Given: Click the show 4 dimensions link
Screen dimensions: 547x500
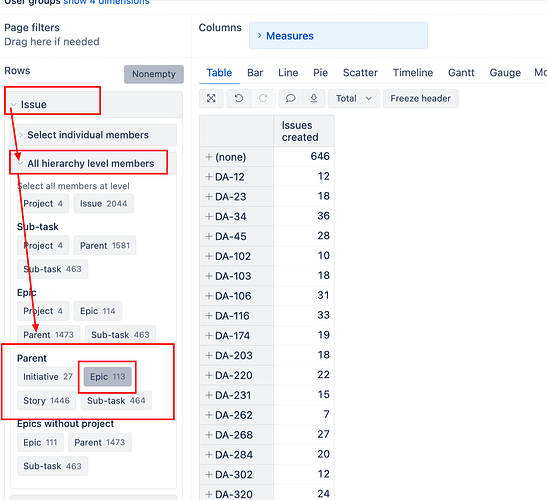Looking at the screenshot, I should click(x=106, y=2).
